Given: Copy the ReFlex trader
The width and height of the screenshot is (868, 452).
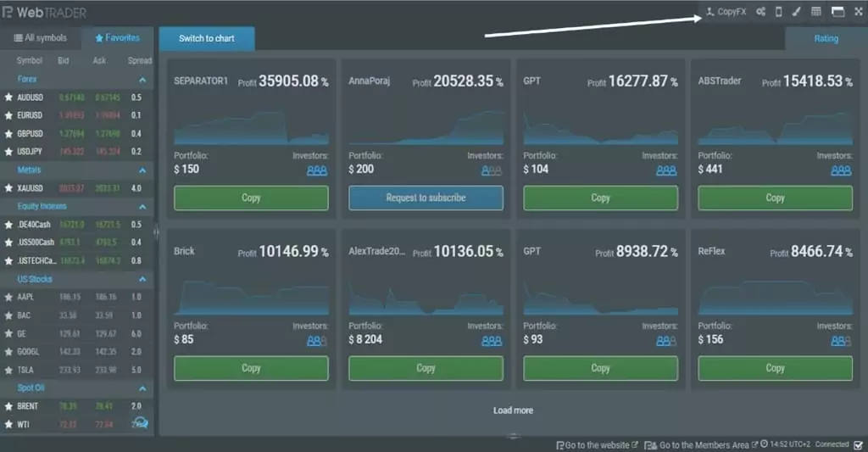Looking at the screenshot, I should pyautogui.click(x=775, y=368).
